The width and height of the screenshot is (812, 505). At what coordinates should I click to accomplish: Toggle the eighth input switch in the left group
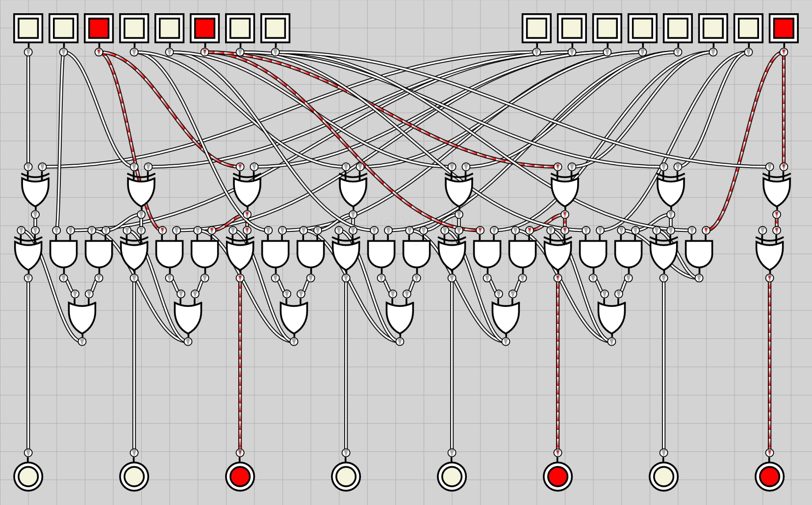click(275, 28)
